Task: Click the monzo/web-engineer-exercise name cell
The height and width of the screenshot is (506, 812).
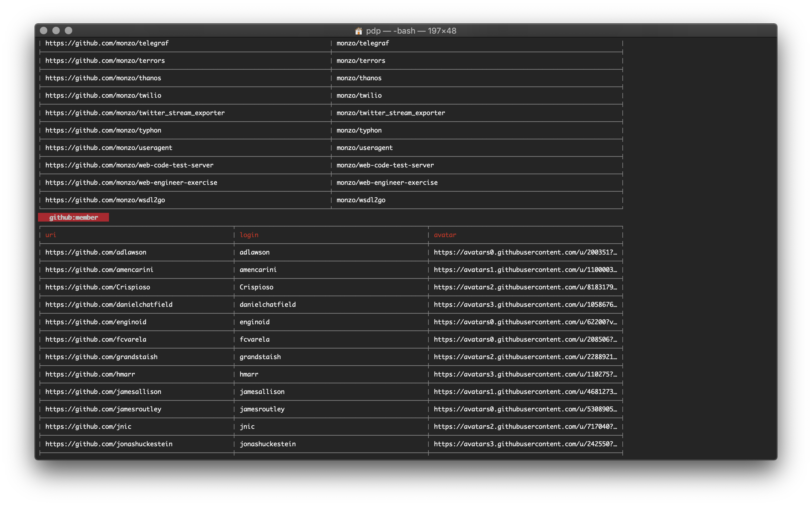Action: [387, 183]
